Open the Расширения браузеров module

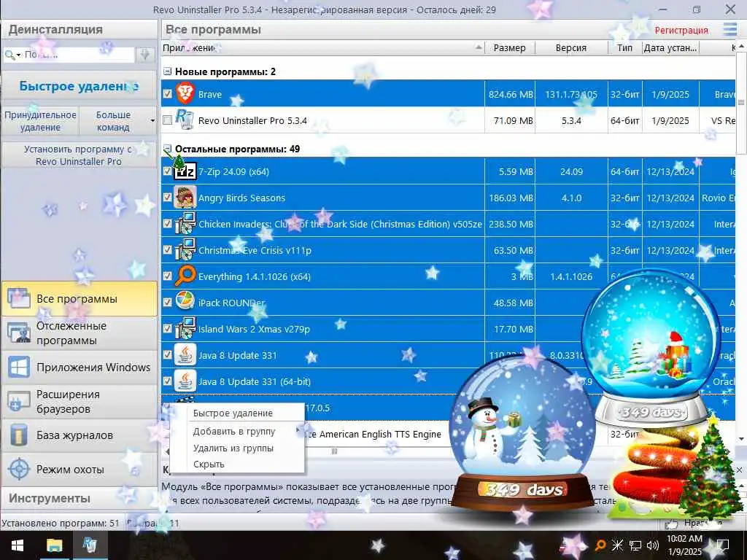[79, 402]
